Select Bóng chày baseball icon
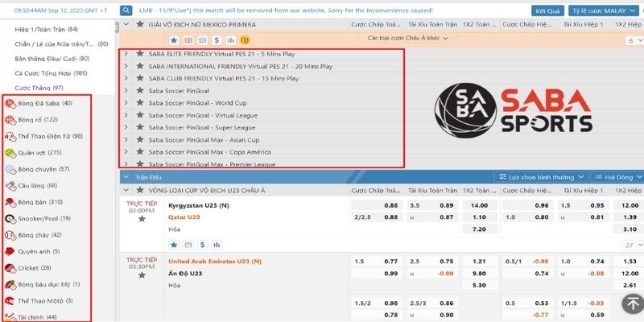Image resolution: width=644 pixels, height=322 pixels. pos(10,235)
